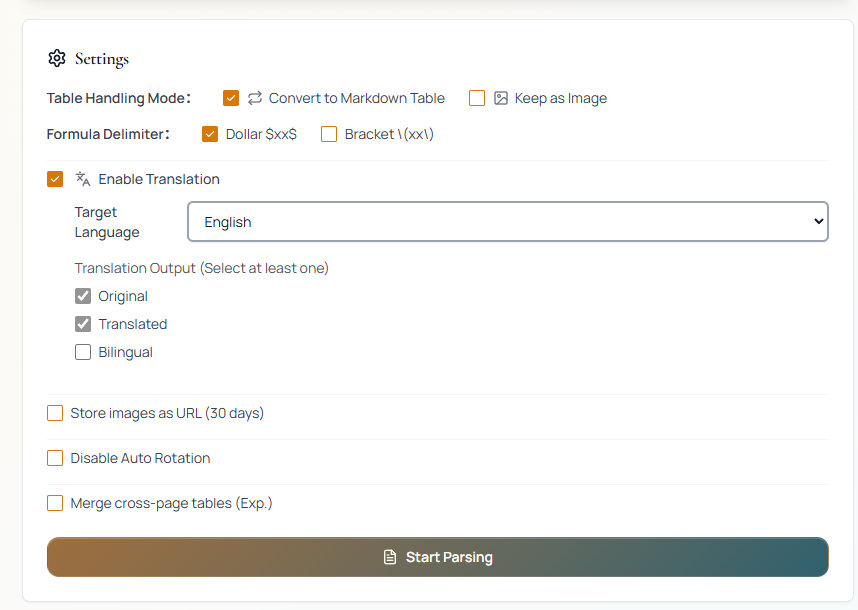The width and height of the screenshot is (858, 610).
Task: Click the translation language icon
Action: 83,179
